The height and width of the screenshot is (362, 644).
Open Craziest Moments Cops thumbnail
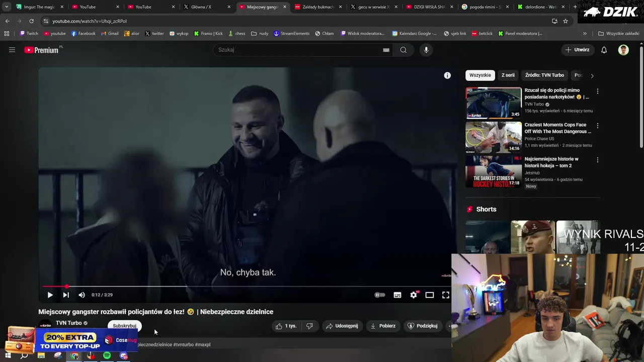494,137
